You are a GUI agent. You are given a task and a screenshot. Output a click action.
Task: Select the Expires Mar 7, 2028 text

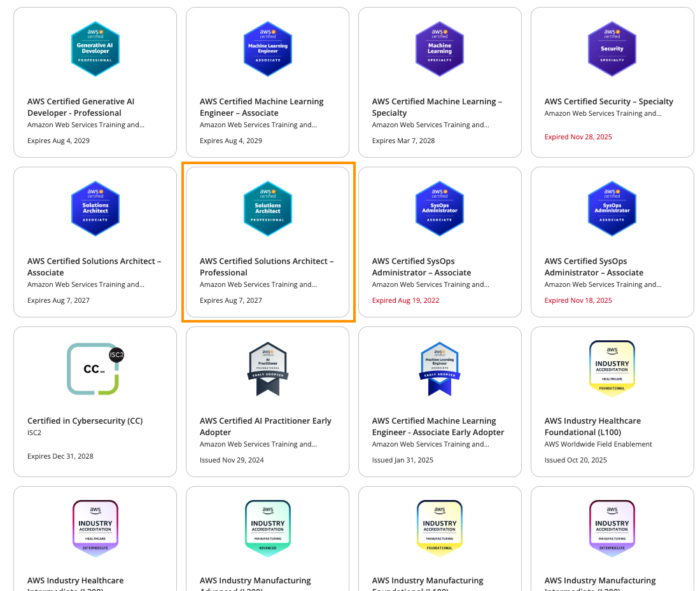[403, 141]
